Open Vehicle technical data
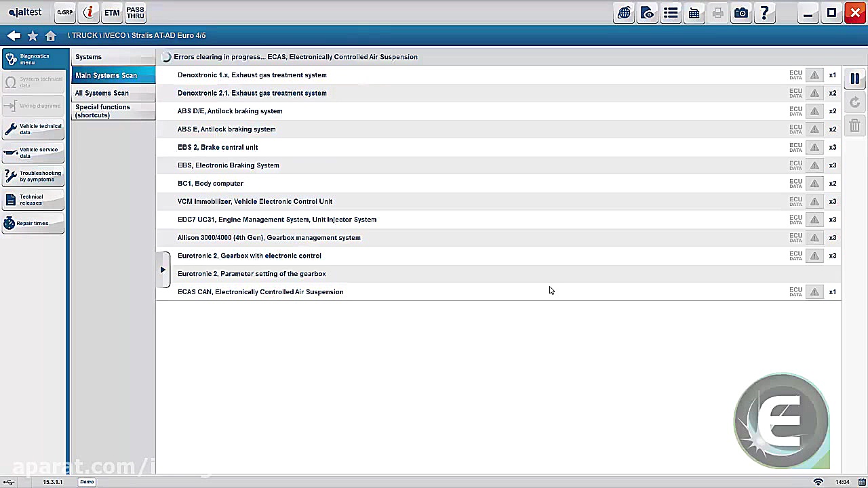Viewport: 868px width, 488px height. point(33,129)
